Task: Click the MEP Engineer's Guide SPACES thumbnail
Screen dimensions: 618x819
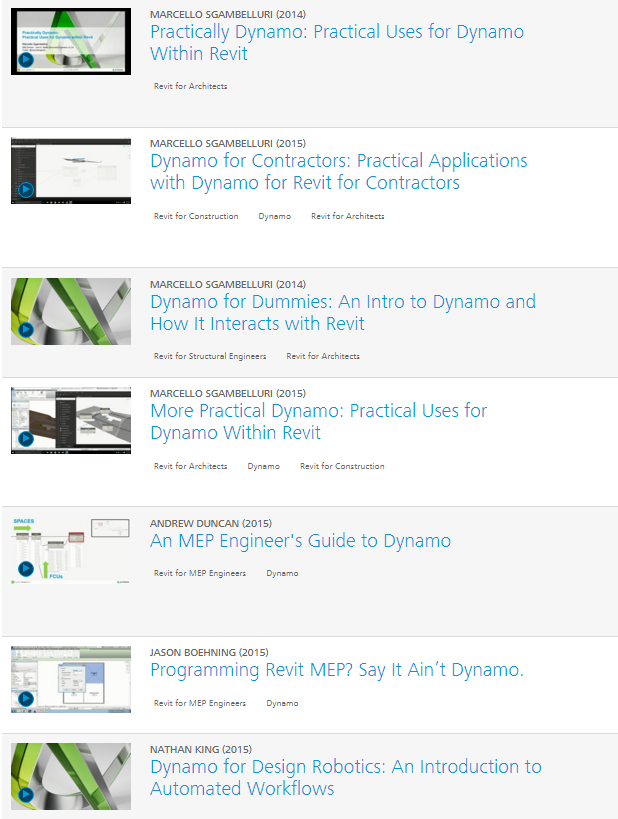Action: [71, 550]
